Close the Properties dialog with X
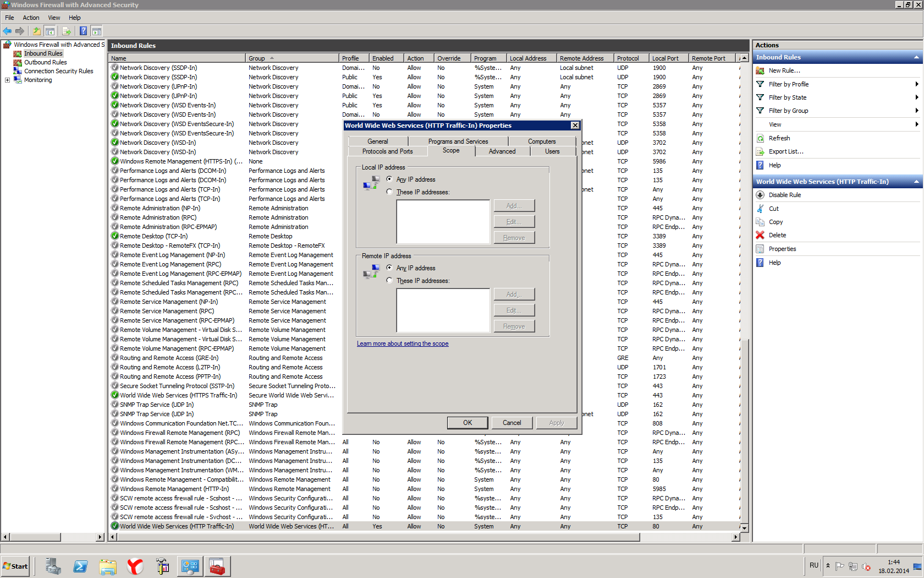This screenshot has width=924, height=578. pos(575,126)
